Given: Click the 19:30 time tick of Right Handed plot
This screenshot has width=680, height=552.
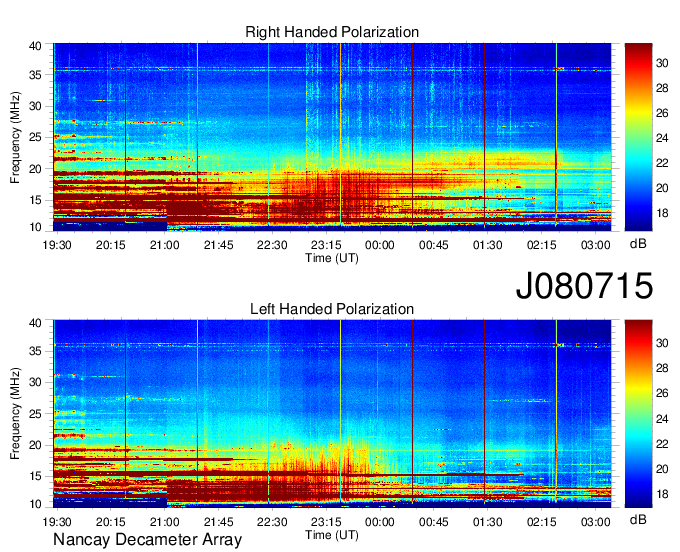Looking at the screenshot, I should point(57,245).
